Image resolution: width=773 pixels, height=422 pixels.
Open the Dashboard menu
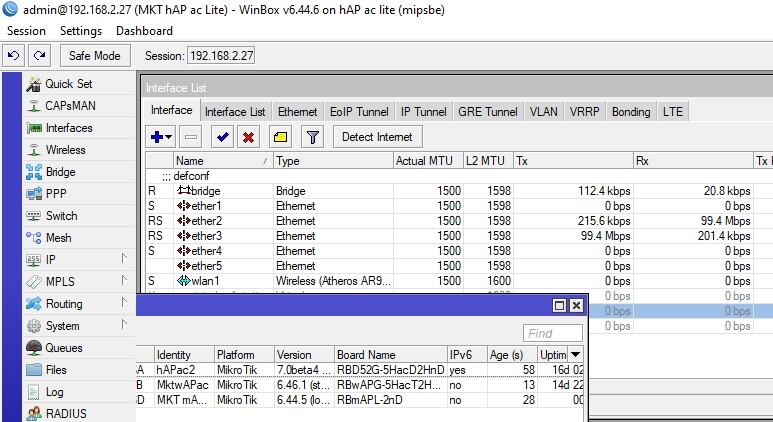144,31
